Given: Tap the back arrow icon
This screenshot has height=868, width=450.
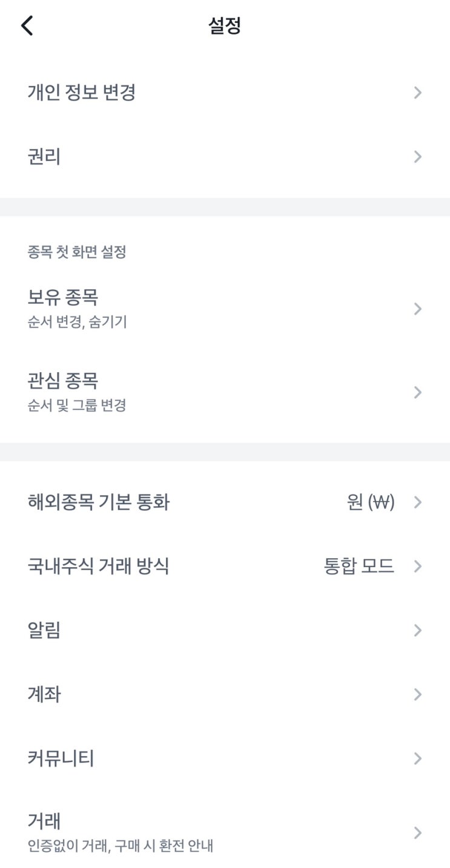Looking at the screenshot, I should click(27, 25).
